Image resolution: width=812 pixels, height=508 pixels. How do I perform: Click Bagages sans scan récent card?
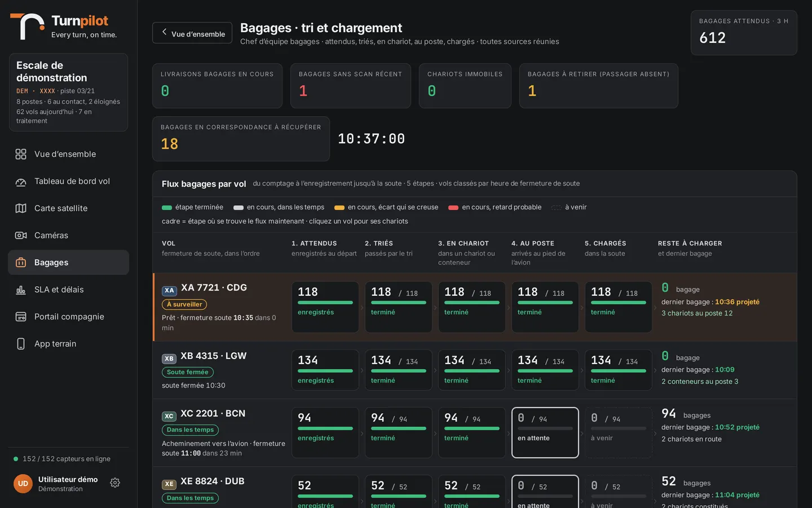pyautogui.click(x=350, y=86)
